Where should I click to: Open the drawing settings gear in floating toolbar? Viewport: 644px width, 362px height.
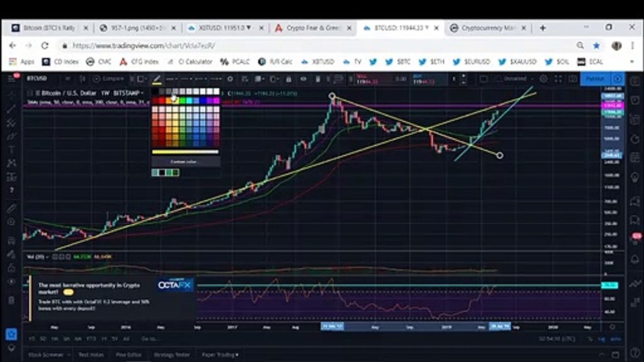pyautogui.click(x=230, y=79)
